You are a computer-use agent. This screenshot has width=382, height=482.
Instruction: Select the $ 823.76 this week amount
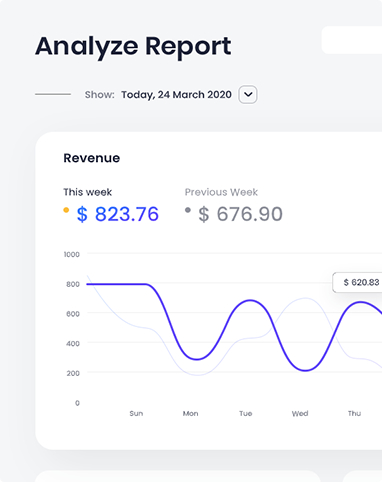pos(118,214)
